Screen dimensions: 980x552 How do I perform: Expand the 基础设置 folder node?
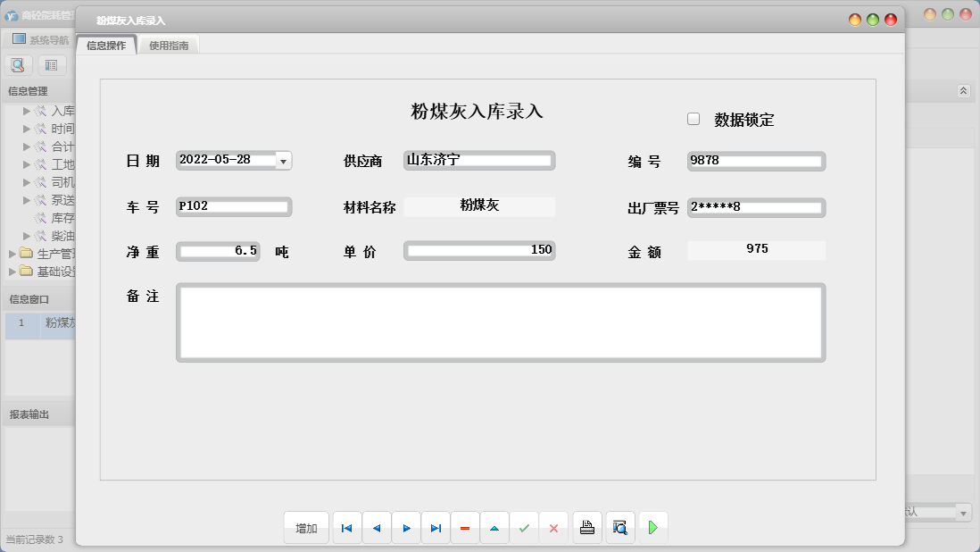(x=12, y=272)
